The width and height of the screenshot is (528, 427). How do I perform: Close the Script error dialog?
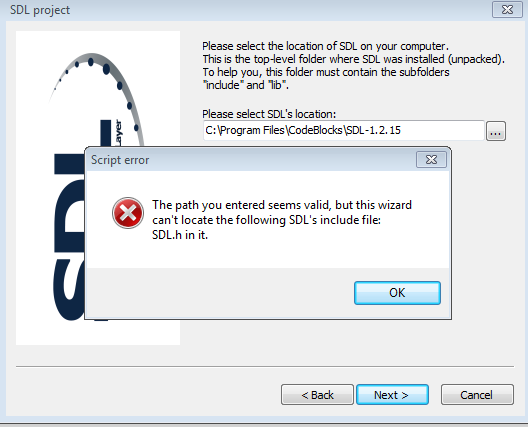[431, 160]
